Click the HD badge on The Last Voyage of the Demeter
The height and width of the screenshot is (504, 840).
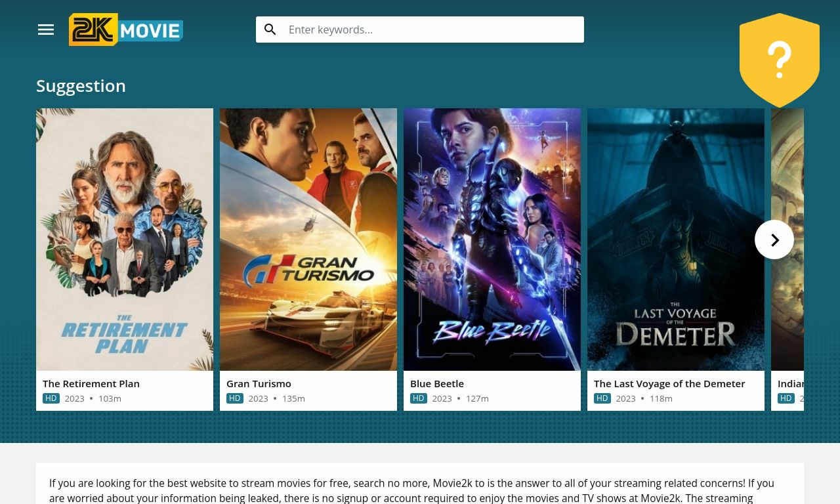[602, 398]
